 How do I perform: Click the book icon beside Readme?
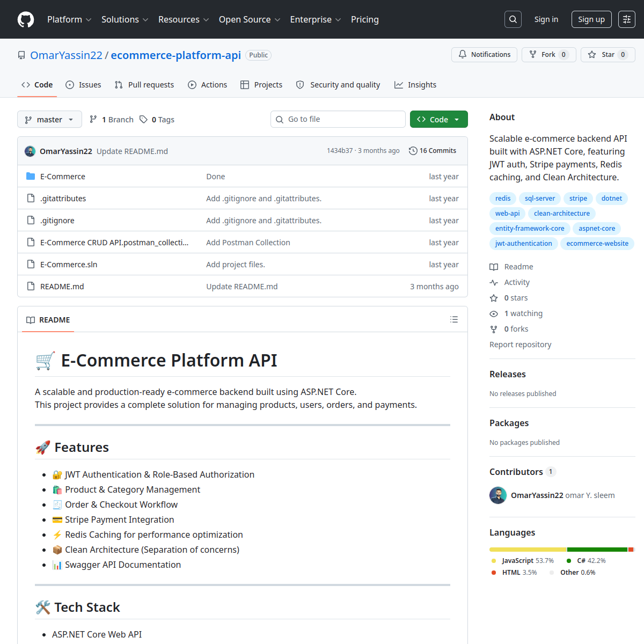point(494,267)
